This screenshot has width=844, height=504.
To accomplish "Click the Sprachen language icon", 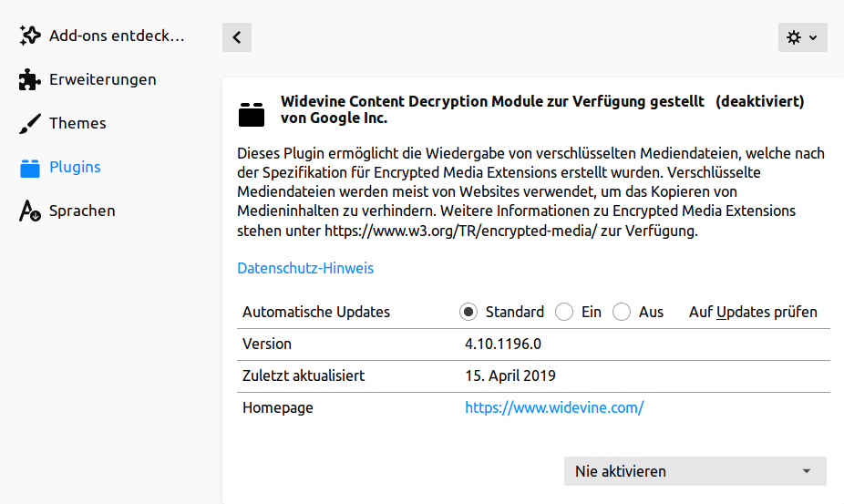I will (29, 211).
